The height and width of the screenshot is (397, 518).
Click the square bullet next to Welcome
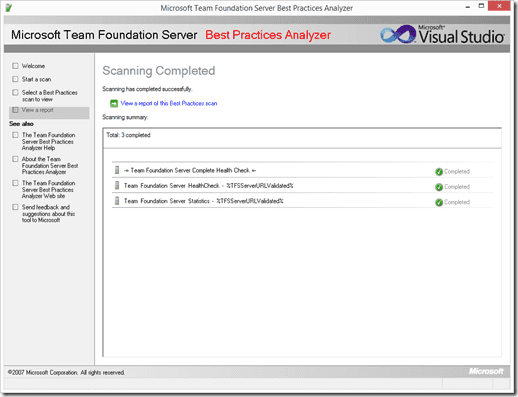click(15, 66)
